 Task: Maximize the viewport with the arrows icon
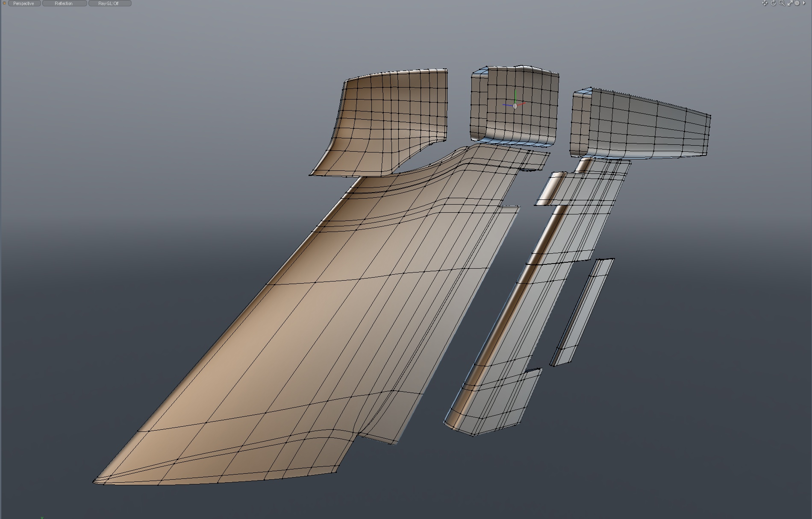[x=790, y=3]
